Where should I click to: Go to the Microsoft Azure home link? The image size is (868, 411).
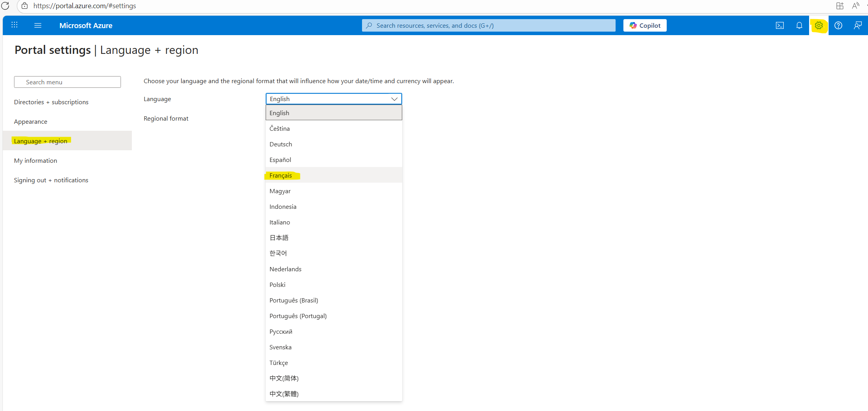pyautogui.click(x=86, y=25)
